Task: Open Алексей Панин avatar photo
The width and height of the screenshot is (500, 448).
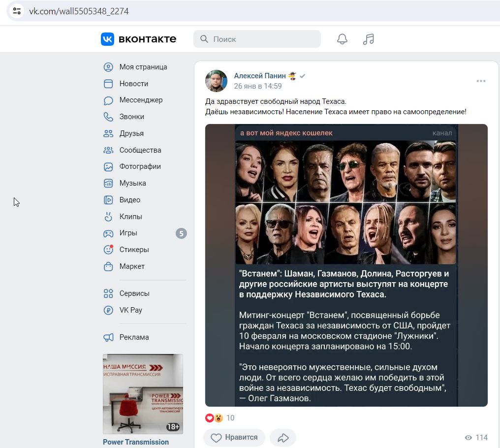Action: click(216, 81)
